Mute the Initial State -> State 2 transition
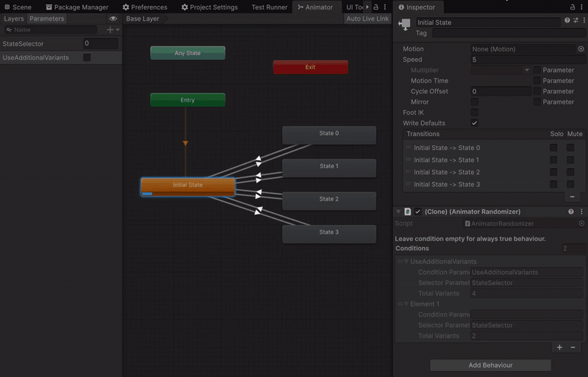The height and width of the screenshot is (377, 588). click(570, 172)
